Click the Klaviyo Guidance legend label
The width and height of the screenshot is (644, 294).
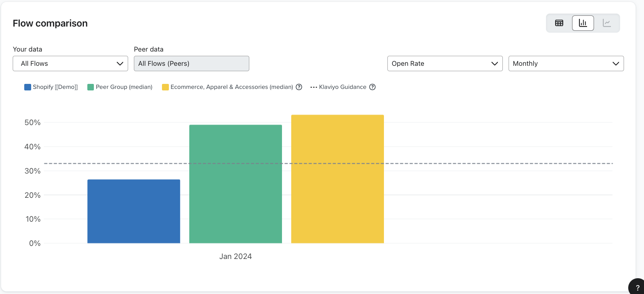(x=342, y=87)
